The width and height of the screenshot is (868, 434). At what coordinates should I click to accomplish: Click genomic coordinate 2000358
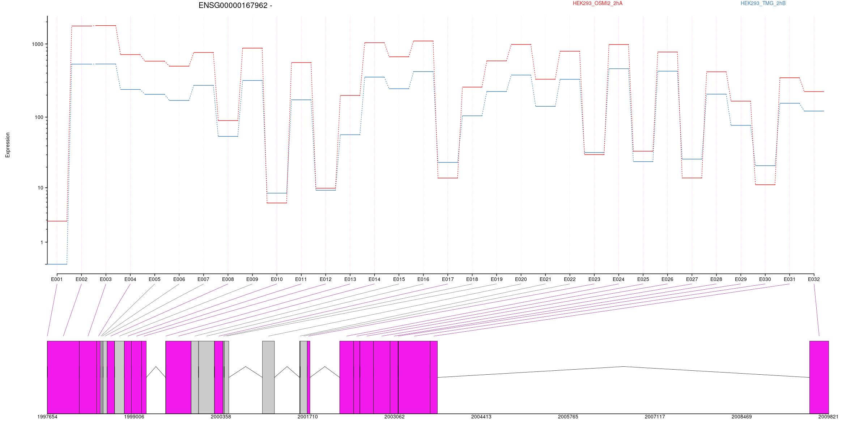221,417
